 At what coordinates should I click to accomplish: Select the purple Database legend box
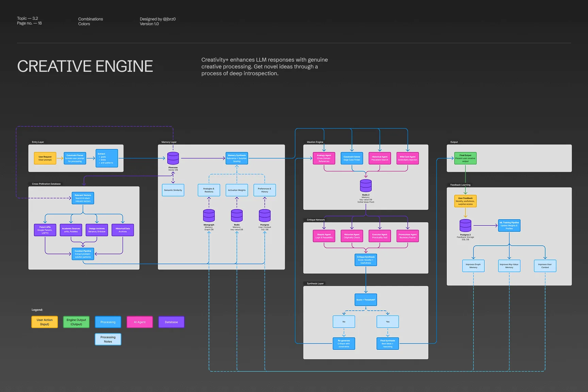pyautogui.click(x=171, y=322)
